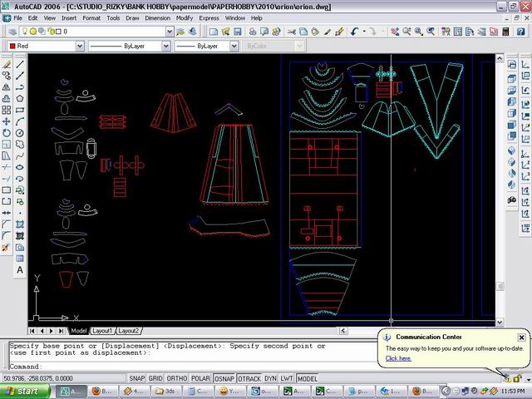Close the Communication Center balloon
Viewport: 532px width, 399px height.
521,337
